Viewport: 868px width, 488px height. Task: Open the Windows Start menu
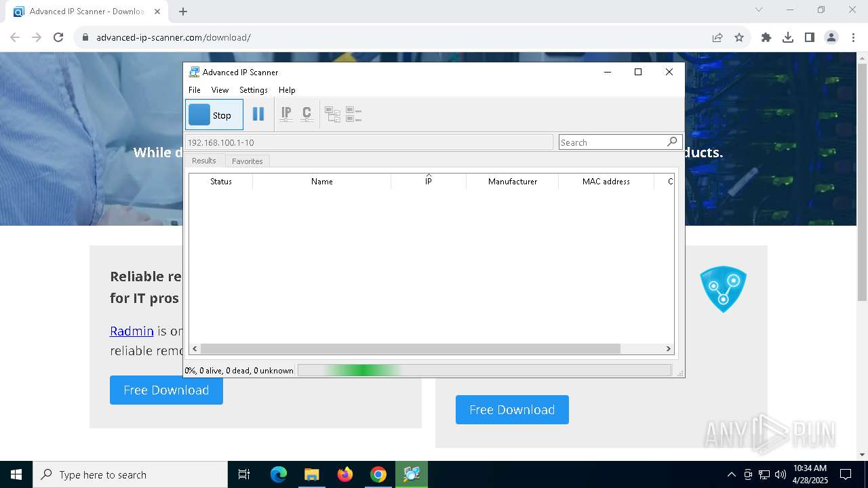pos(16,474)
